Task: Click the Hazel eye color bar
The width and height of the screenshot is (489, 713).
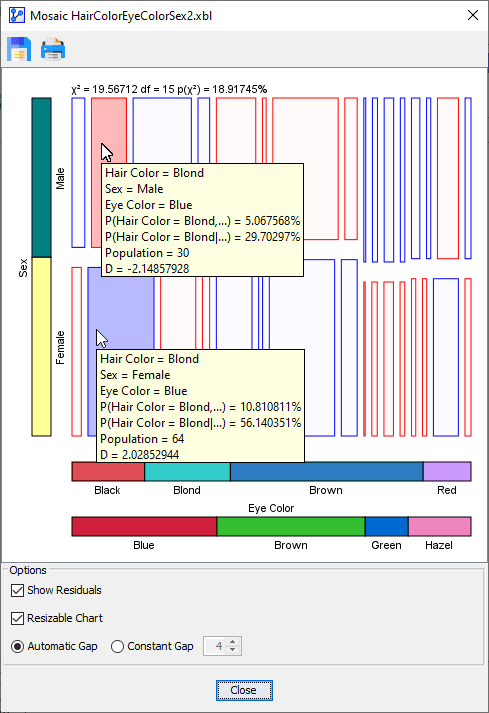Action: [x=440, y=527]
